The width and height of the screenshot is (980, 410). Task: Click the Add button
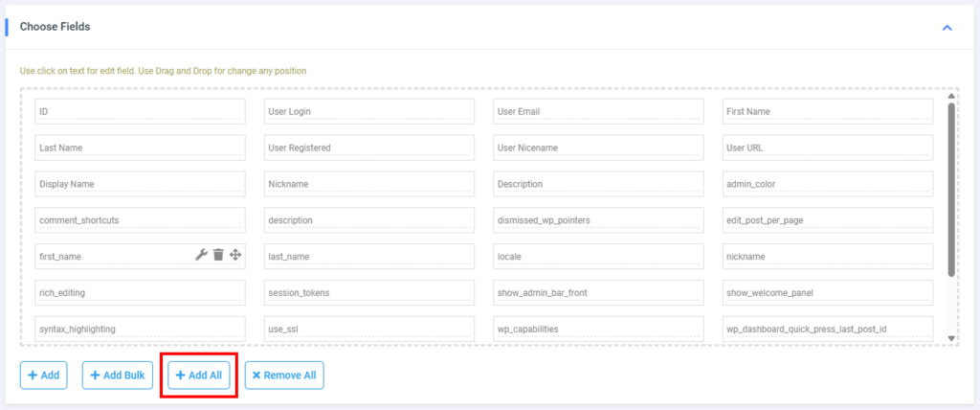click(x=43, y=376)
